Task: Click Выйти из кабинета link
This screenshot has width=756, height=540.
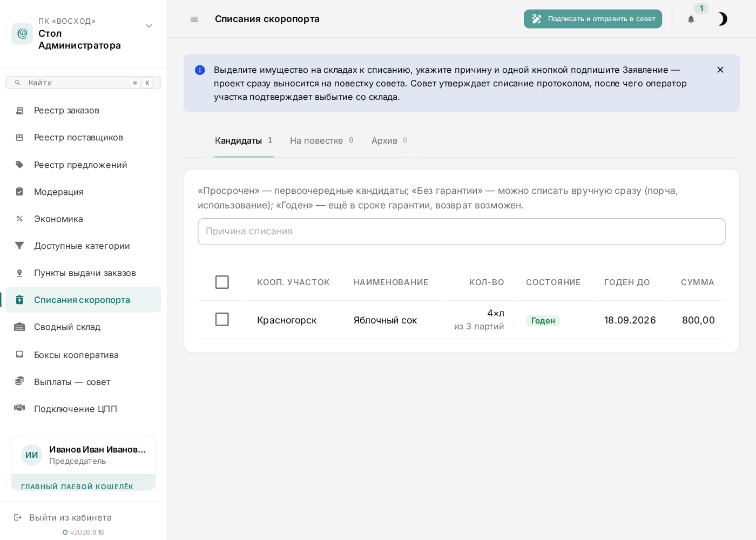Action: point(70,517)
